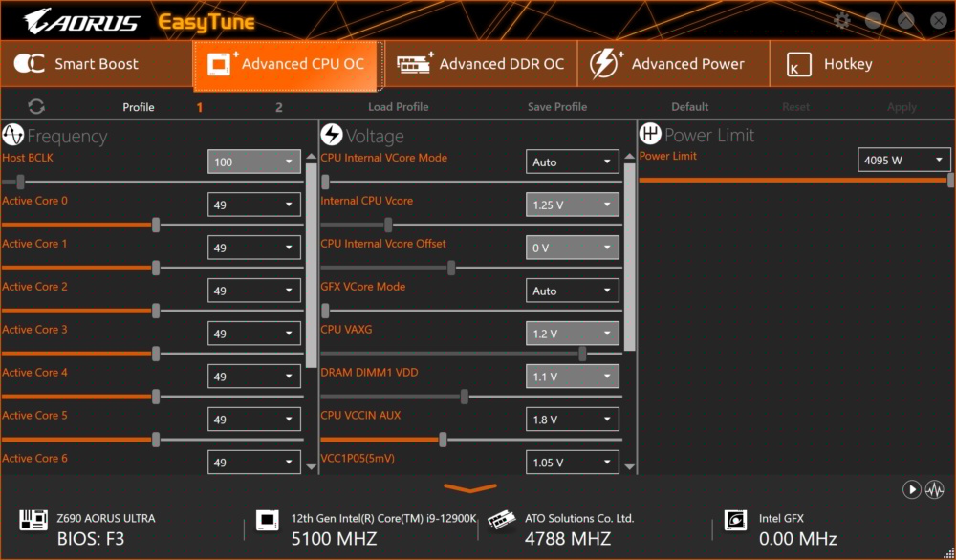
Task: Click the Voltage section lightning icon
Action: pos(332,135)
